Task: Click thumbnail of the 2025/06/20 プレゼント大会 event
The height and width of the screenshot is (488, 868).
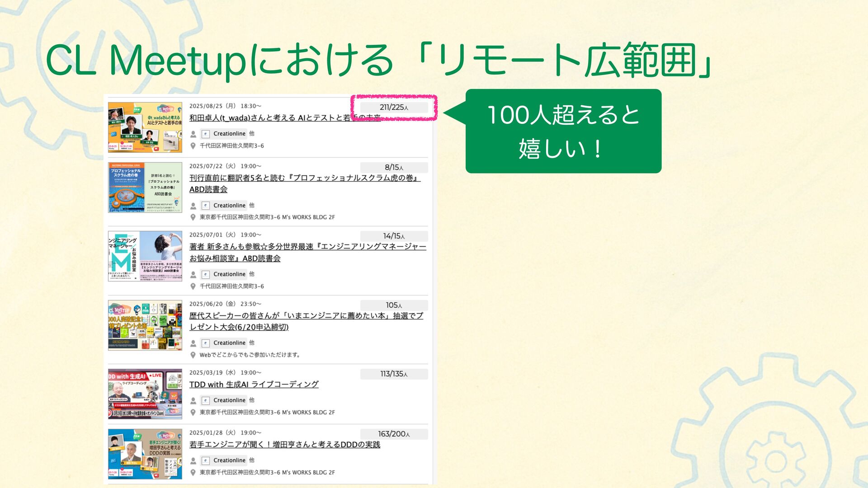Action: pos(145,325)
